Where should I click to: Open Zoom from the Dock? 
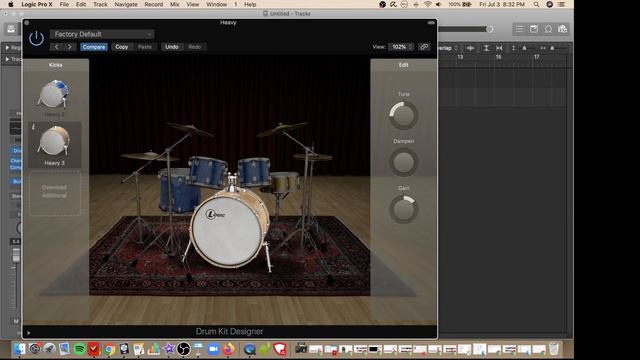click(213, 349)
